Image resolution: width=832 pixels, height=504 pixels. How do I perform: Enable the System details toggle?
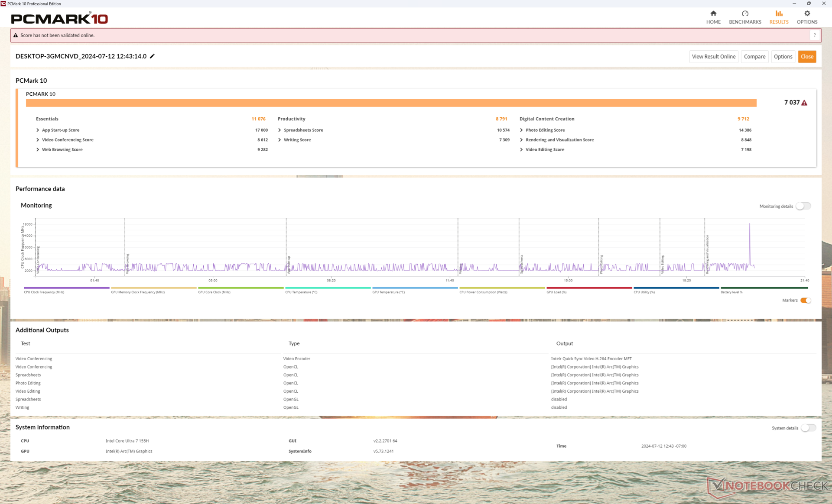coord(808,428)
